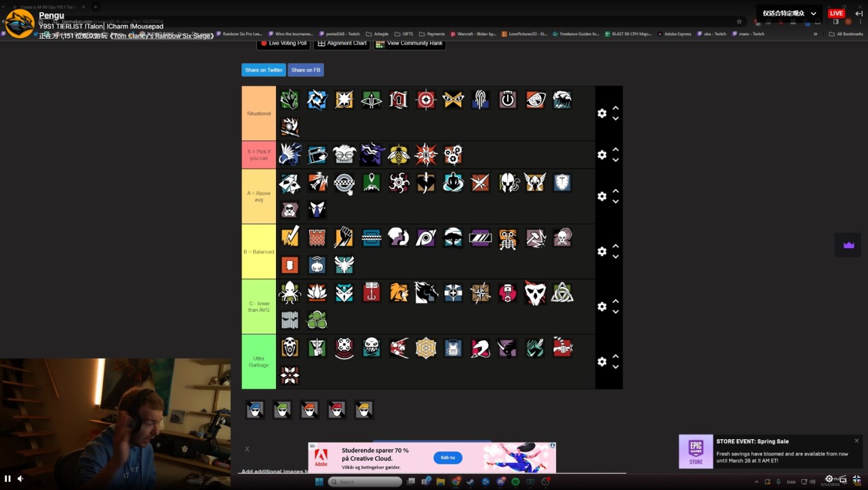Open settings gear for Situational tier
This screenshot has width=868, height=490.
coord(602,113)
